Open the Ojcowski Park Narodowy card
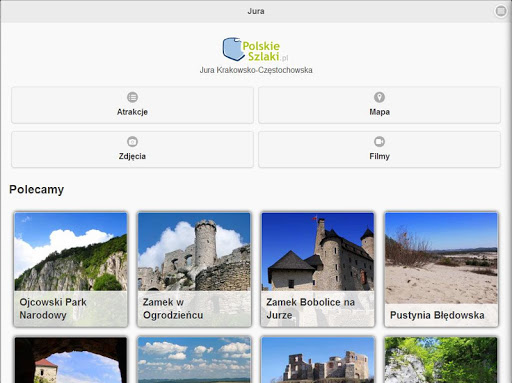The image size is (512, 383). pyautogui.click(x=71, y=269)
